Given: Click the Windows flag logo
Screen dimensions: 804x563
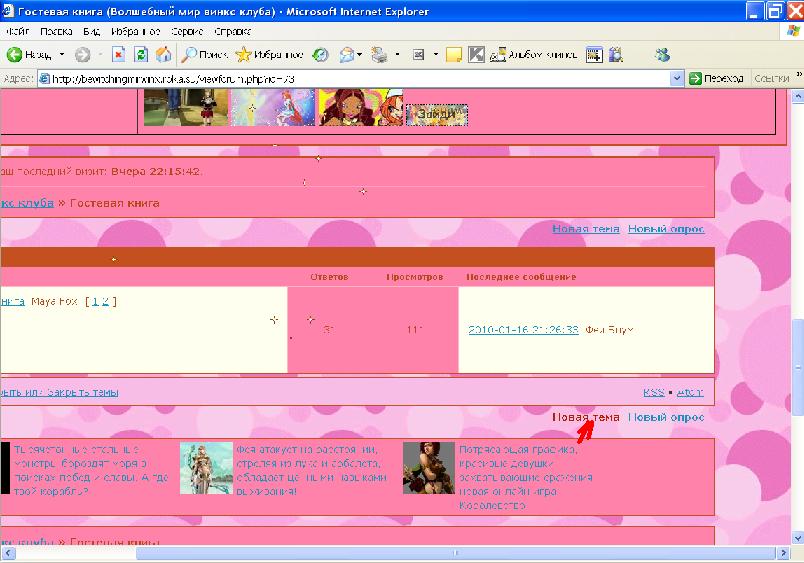Looking at the screenshot, I should pyautogui.click(x=794, y=31).
